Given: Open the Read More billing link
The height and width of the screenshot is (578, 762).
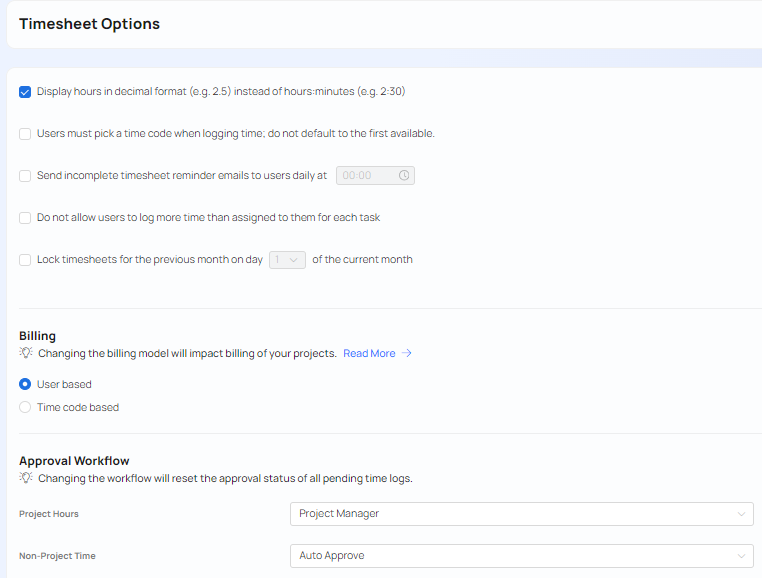Looking at the screenshot, I should [x=369, y=353].
